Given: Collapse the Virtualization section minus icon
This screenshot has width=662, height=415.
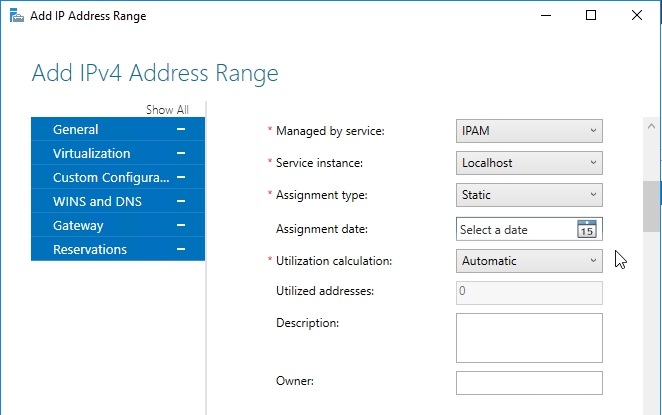Looking at the screenshot, I should click(x=181, y=154).
